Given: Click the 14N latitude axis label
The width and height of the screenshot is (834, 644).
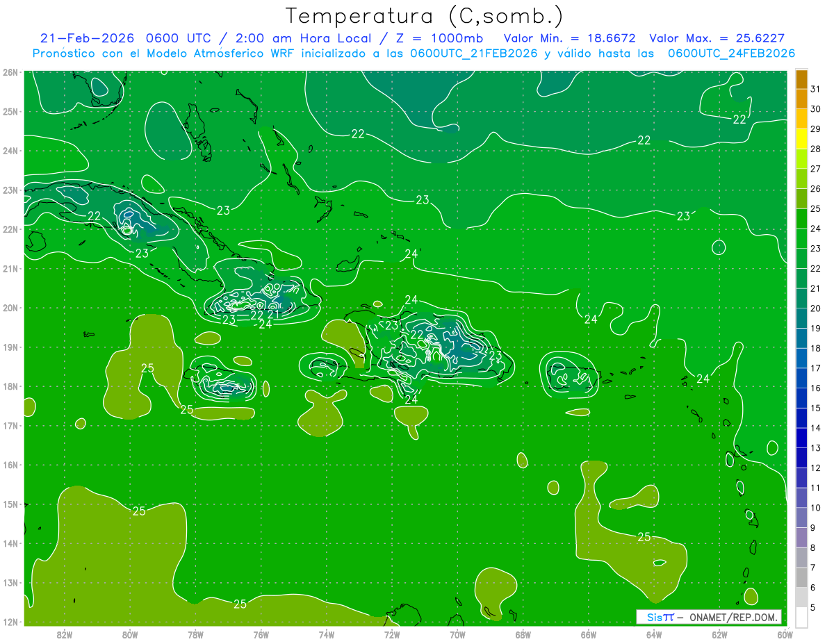Looking at the screenshot, I should [x=10, y=543].
